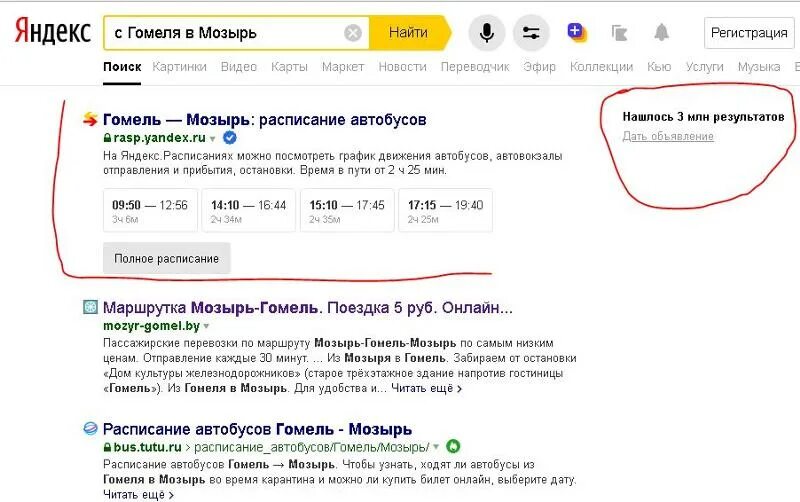Click the Yandex Raspisaniya arrow favicon
800x502 pixels.
90,119
